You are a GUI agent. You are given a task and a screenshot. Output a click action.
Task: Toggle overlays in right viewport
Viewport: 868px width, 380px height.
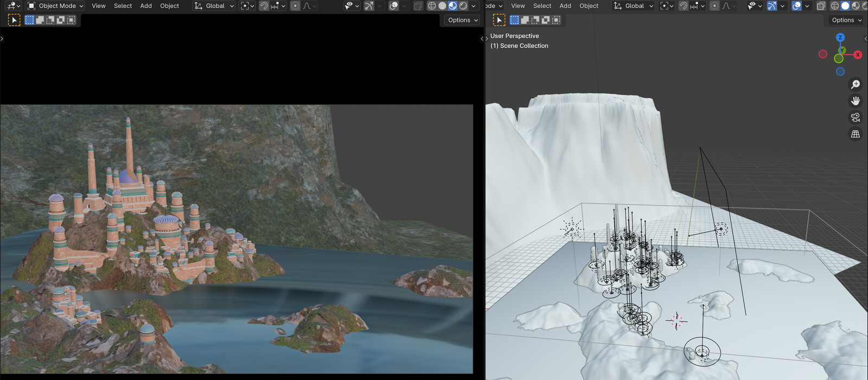pyautogui.click(x=796, y=6)
